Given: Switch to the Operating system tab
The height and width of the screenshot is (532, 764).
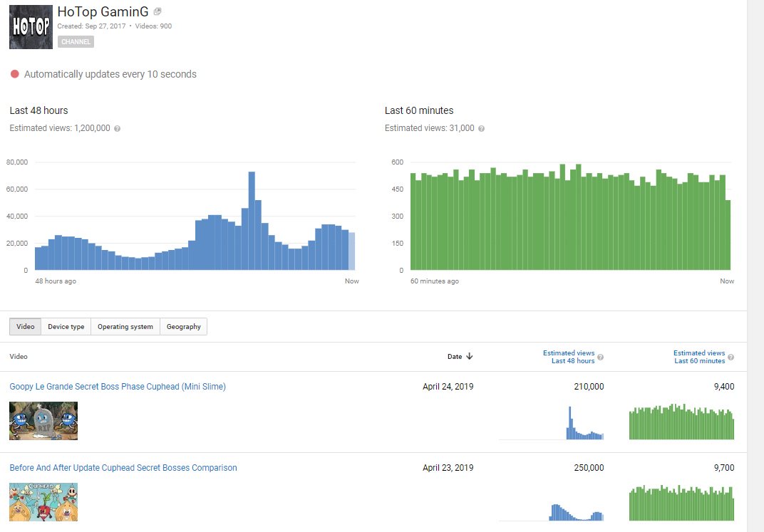Looking at the screenshot, I should [125, 327].
